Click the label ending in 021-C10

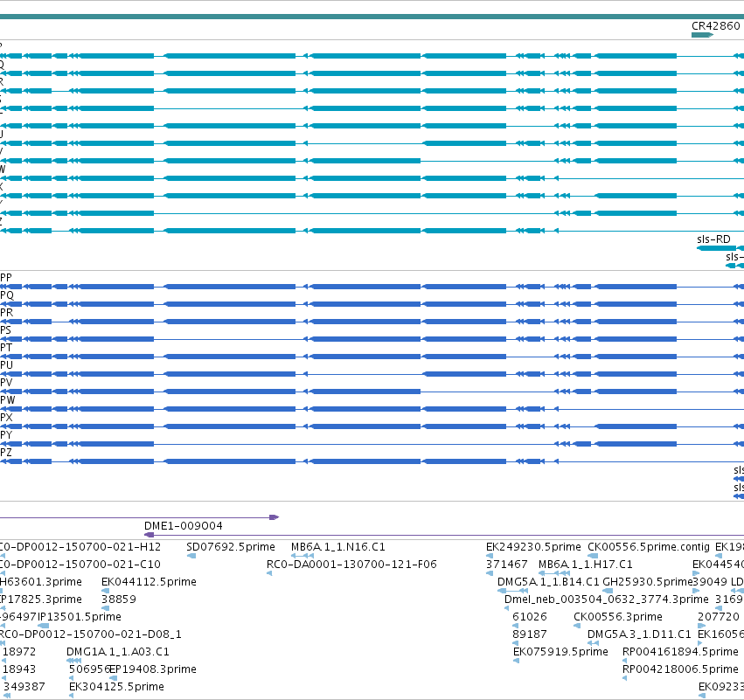(x=80, y=565)
